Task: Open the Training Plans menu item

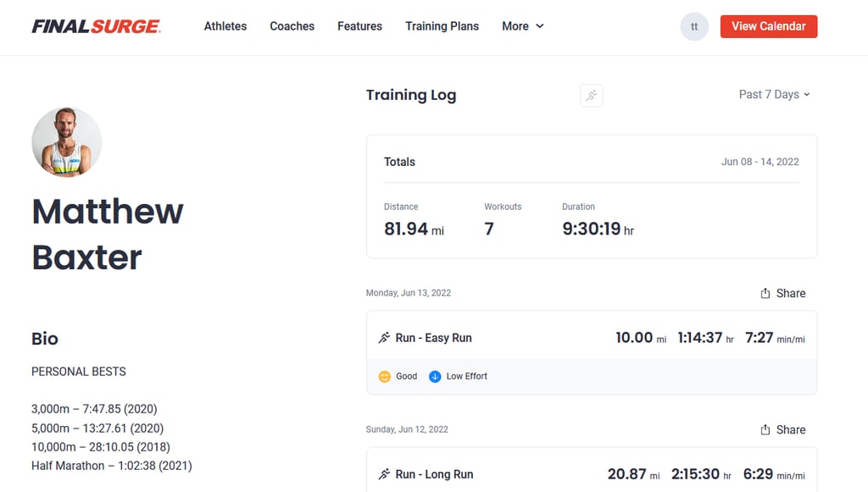Action: (442, 26)
